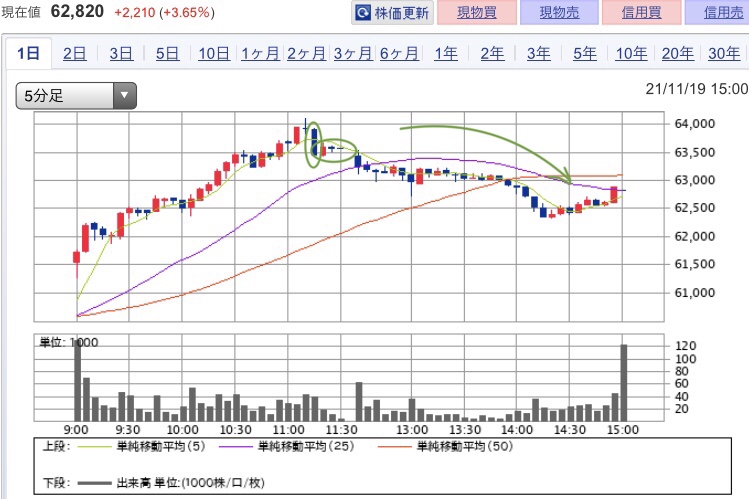
Task: Click the green 5-period average legend line
Action: point(94,447)
